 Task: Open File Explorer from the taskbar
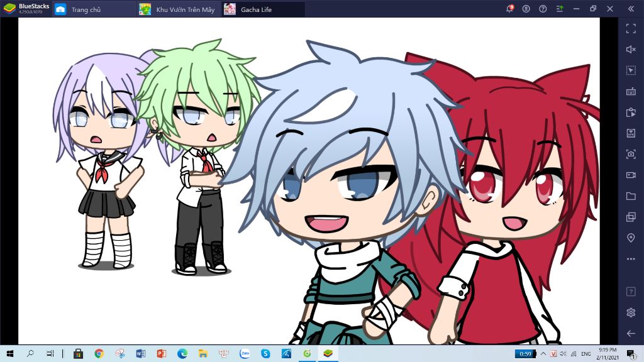[203, 353]
